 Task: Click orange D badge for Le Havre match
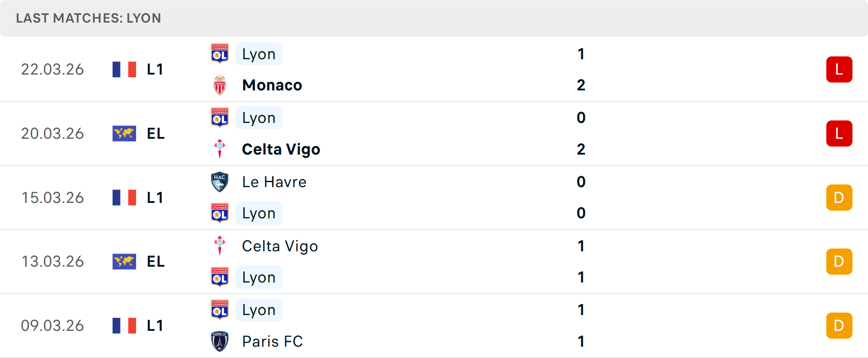coord(839,198)
